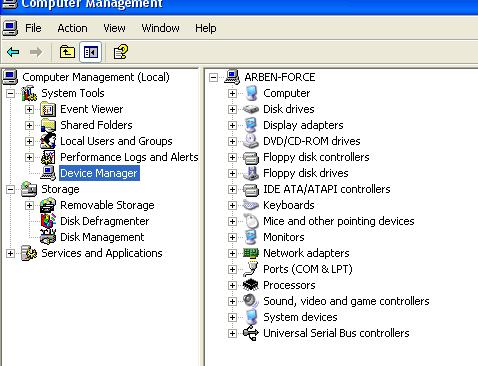Toggle the Show/Hide Console Tree icon

tap(91, 52)
